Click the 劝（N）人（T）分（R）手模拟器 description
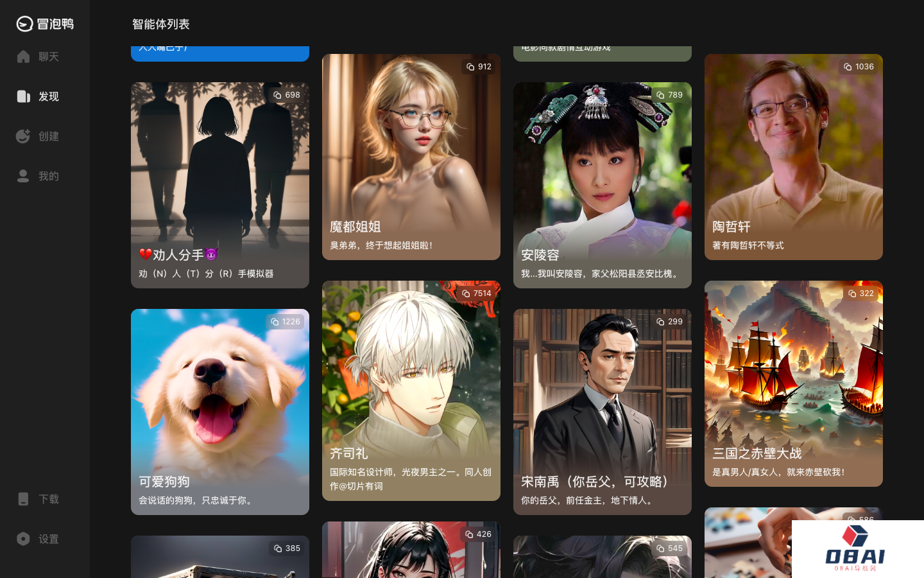 pyautogui.click(x=206, y=274)
